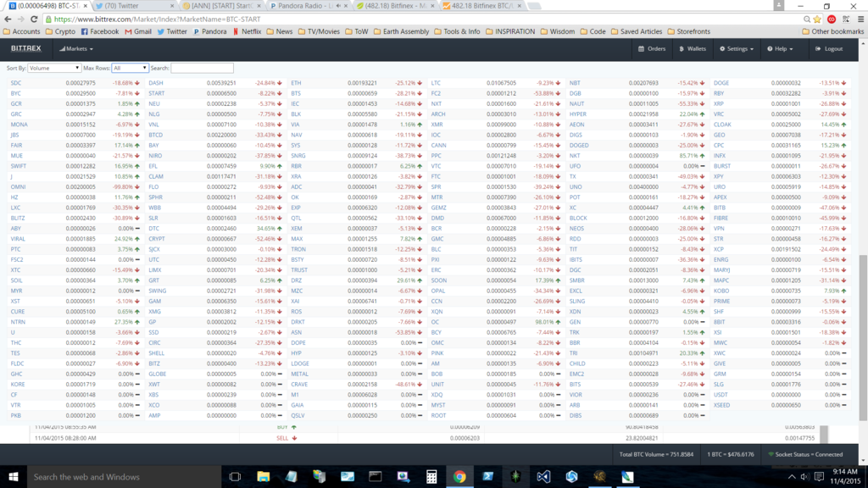Open the Max Rows dropdown
This screenshot has height=488, width=868.
coord(130,68)
